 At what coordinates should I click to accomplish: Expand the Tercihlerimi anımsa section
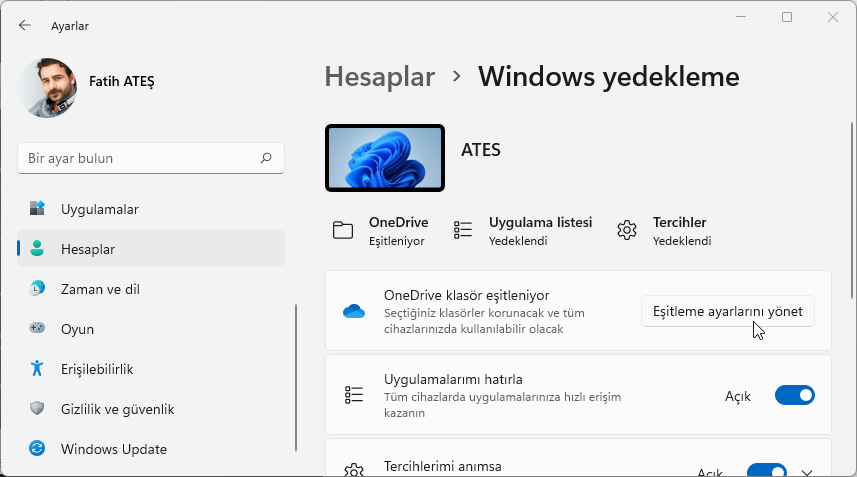pos(807,472)
